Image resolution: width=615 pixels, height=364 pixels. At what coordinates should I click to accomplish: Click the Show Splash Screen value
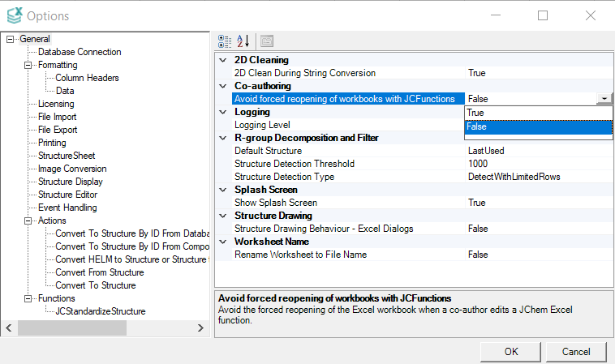[x=477, y=203]
